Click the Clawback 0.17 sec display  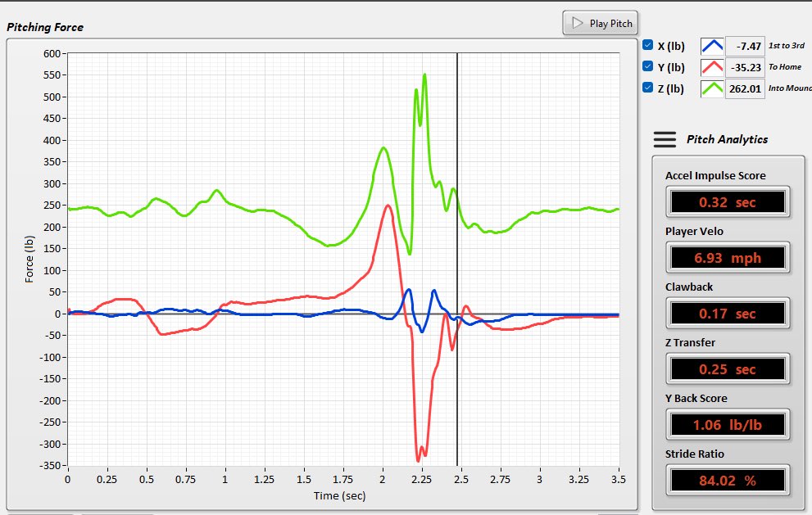pyautogui.click(x=728, y=313)
